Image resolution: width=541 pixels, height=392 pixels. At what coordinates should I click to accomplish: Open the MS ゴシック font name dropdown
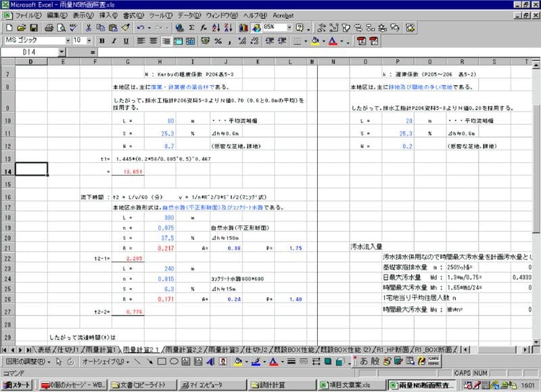(x=68, y=41)
